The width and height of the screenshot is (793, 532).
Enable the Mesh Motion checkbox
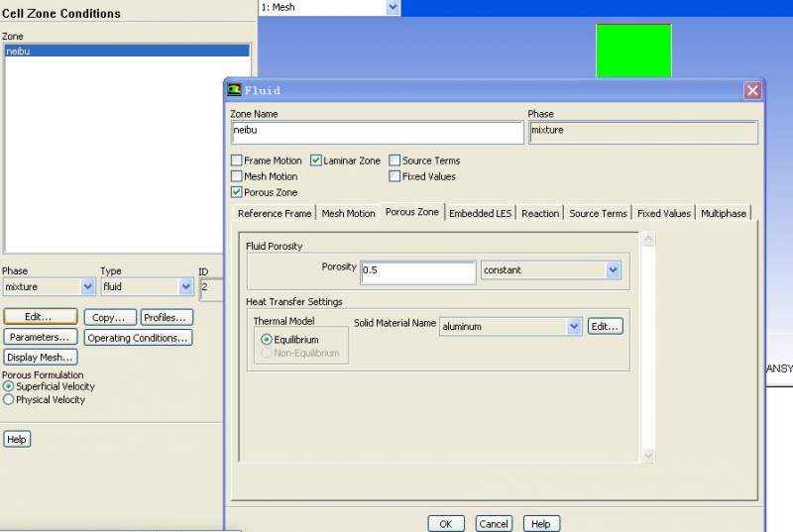236,176
